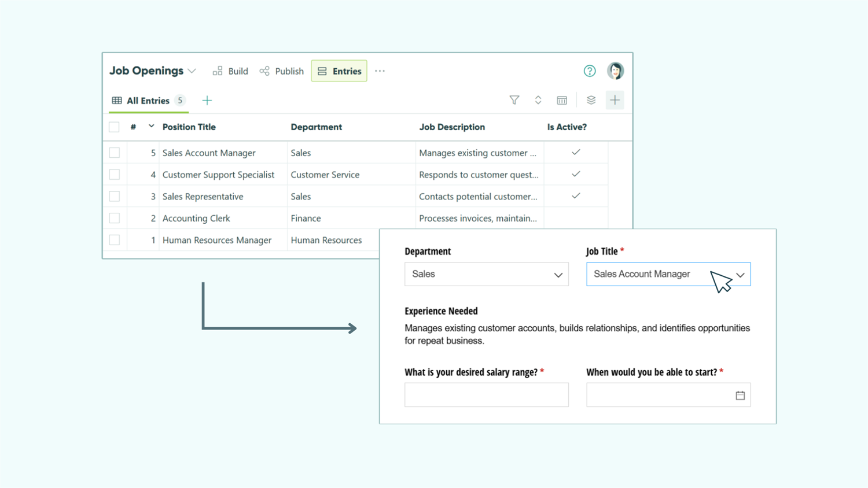Open the date picker calendar icon
This screenshot has width=868, height=488.
[x=740, y=395]
